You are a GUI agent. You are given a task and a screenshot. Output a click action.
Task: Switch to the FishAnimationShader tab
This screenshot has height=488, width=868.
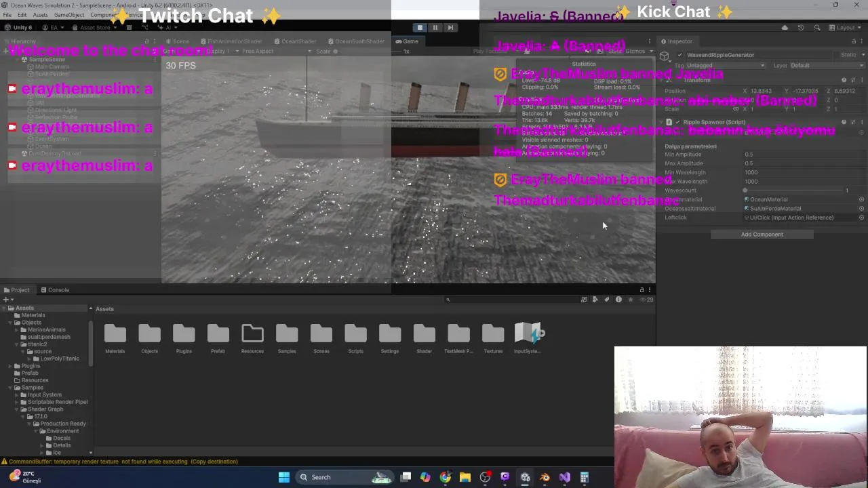tap(231, 41)
